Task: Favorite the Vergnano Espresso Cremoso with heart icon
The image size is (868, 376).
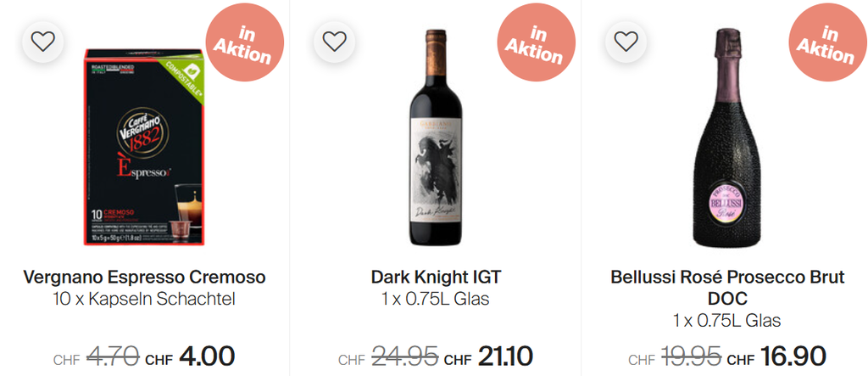Action: [43, 41]
